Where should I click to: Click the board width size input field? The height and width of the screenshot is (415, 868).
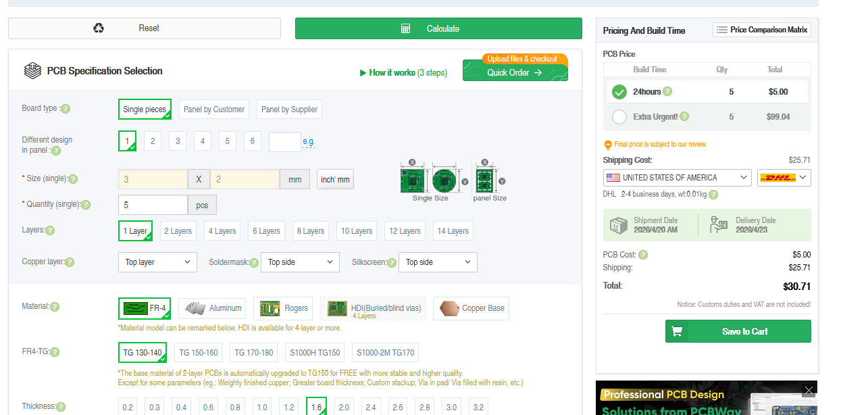(153, 180)
